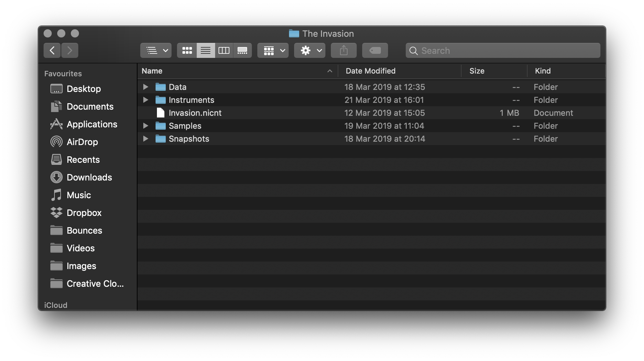
Task: Click date '12 Mar 2019 at 15:05'
Action: pyautogui.click(x=385, y=113)
